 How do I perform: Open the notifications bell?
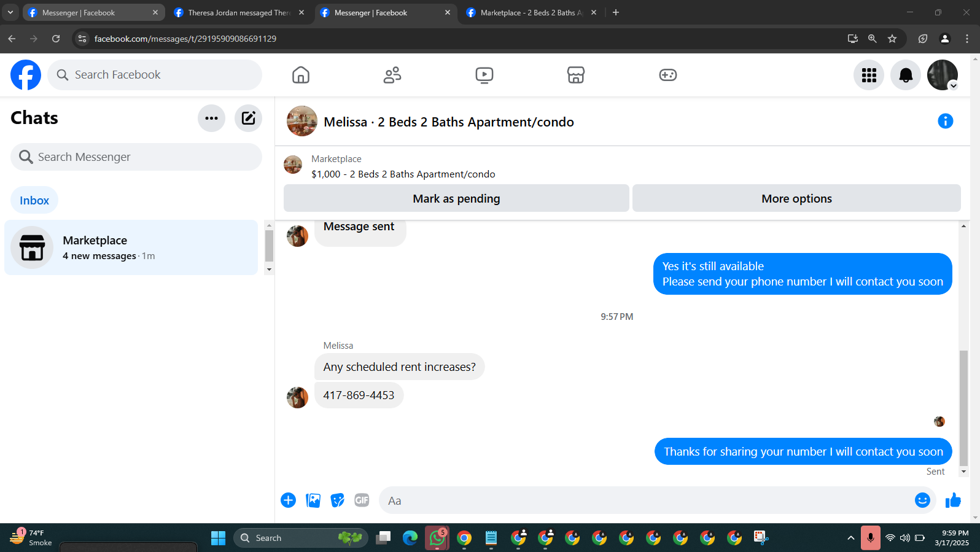click(x=906, y=75)
